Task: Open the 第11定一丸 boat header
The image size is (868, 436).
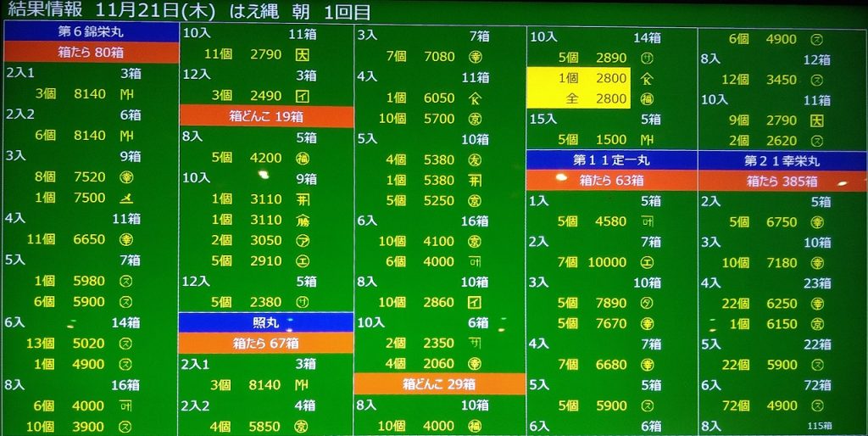Action: click(611, 160)
